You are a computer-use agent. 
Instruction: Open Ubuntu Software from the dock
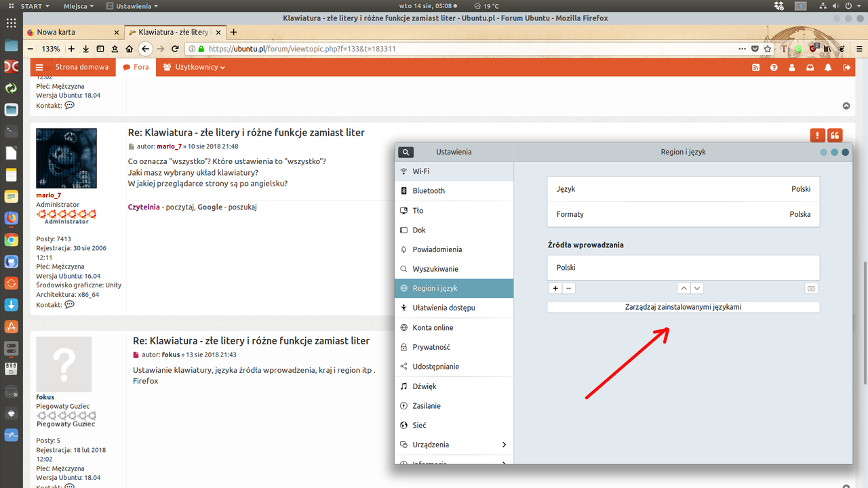pos(11,327)
